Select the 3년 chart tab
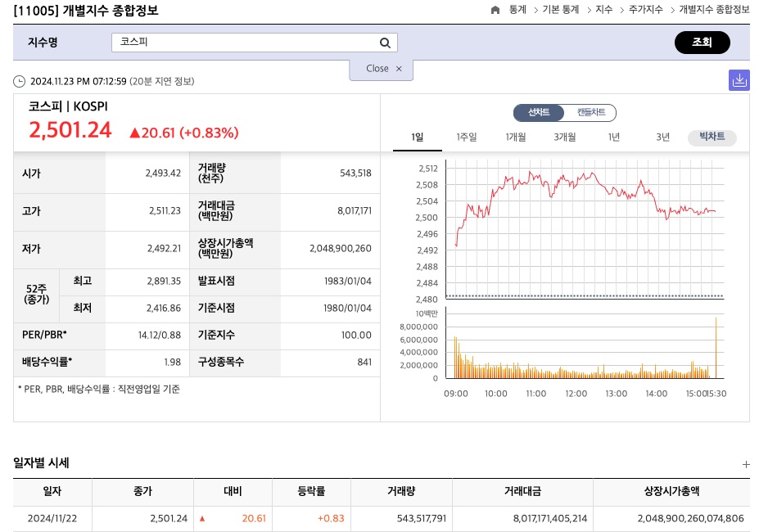Screen dimensions: 759x532 [662, 137]
